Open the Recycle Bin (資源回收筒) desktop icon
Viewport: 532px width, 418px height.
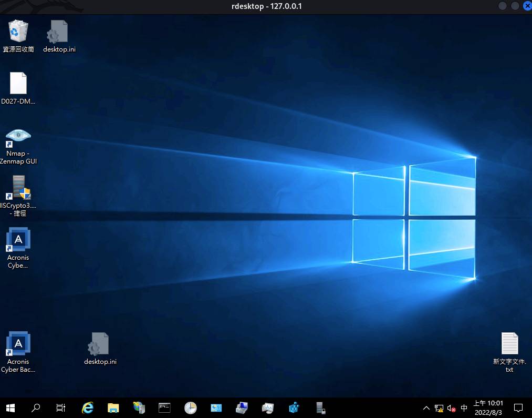point(18,36)
